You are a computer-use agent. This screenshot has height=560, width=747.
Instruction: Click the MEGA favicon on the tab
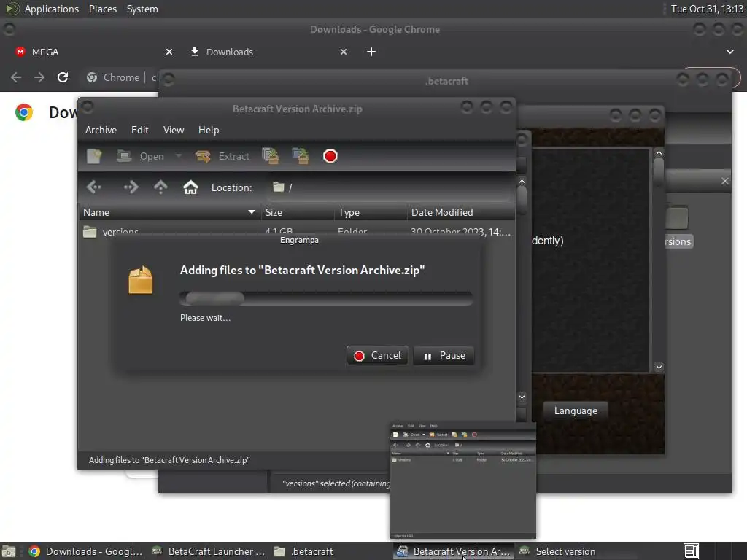coord(20,52)
